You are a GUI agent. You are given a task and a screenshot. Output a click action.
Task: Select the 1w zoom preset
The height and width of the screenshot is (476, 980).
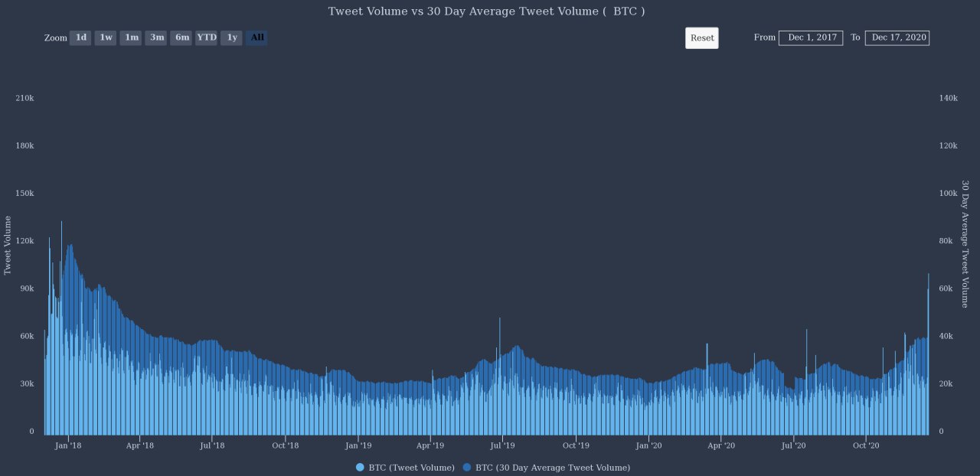(106, 37)
